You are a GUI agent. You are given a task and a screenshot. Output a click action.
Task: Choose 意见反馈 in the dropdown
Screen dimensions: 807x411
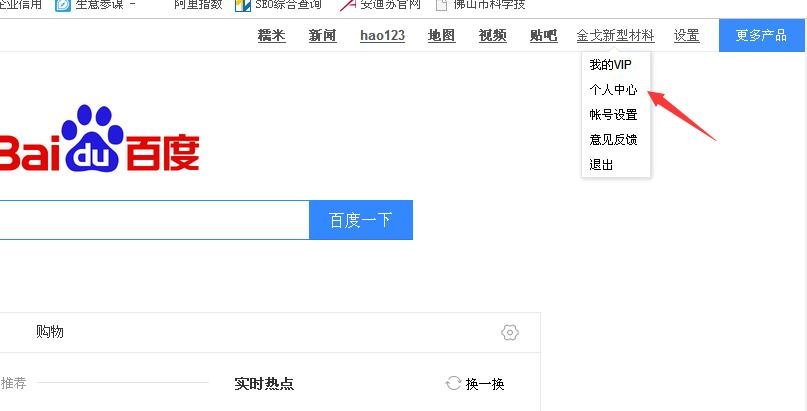(x=613, y=139)
